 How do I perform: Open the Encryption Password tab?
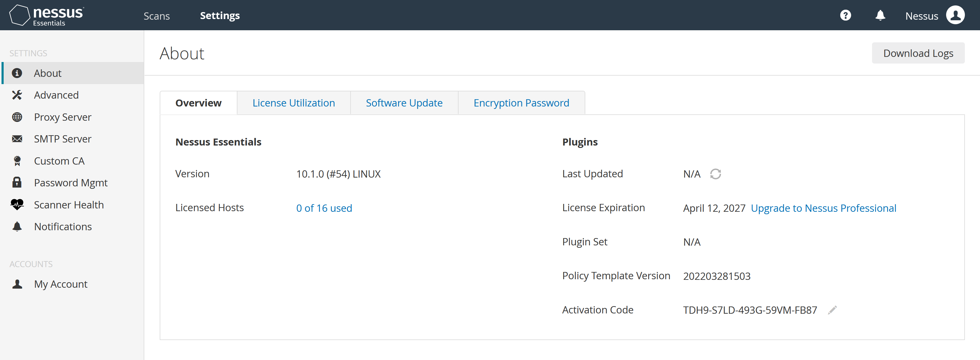click(521, 103)
